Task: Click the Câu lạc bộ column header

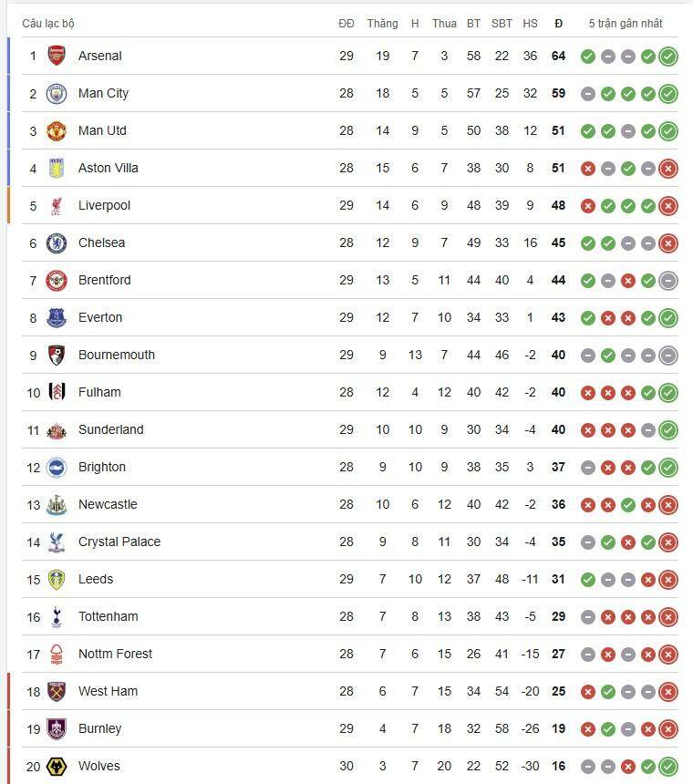Action: [48, 24]
